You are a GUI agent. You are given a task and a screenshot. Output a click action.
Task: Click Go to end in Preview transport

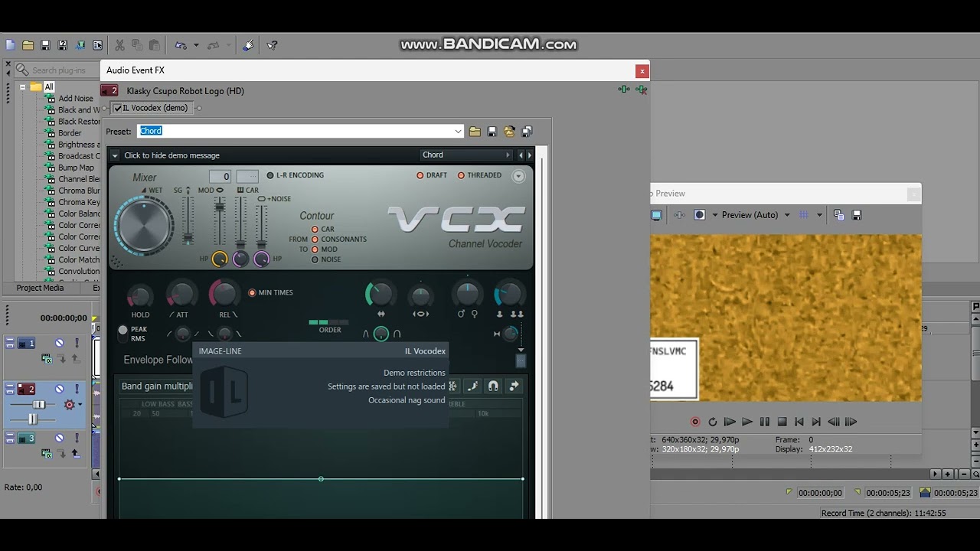click(x=816, y=422)
